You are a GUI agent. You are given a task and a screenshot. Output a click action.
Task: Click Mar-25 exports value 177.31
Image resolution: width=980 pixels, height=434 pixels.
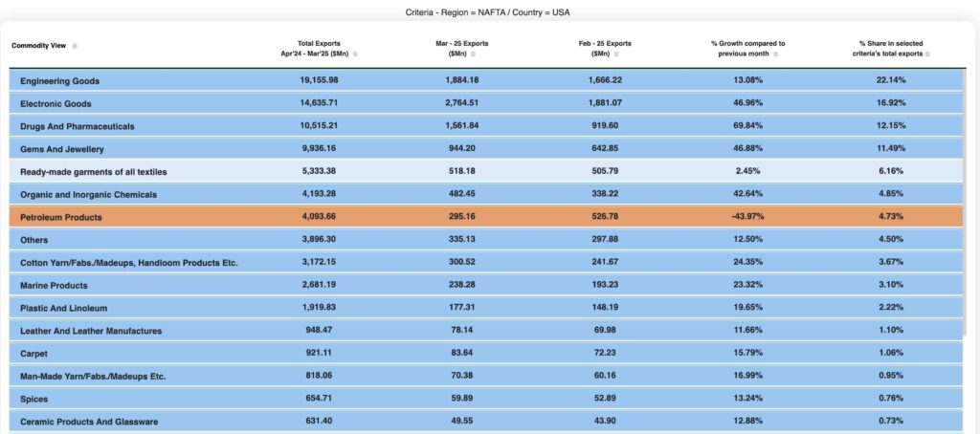pyautogui.click(x=462, y=307)
